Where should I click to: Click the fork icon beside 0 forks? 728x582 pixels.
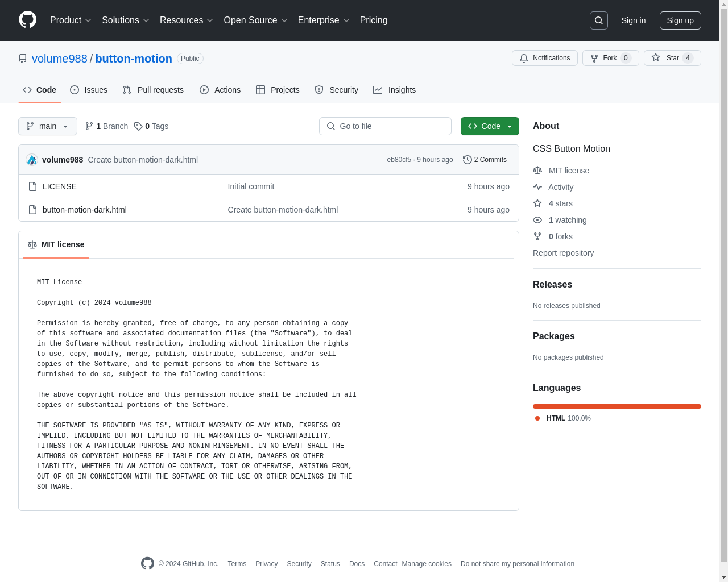(537, 236)
